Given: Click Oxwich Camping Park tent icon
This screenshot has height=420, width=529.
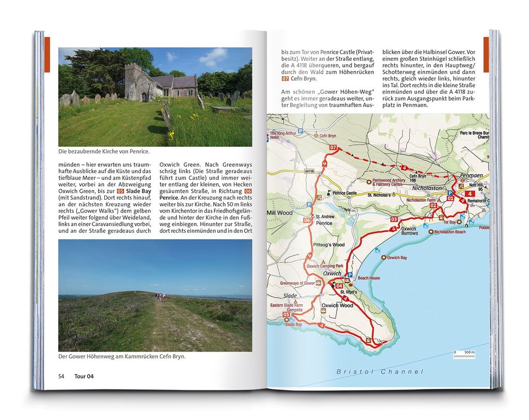Looking at the screenshot, I should (323, 261).
